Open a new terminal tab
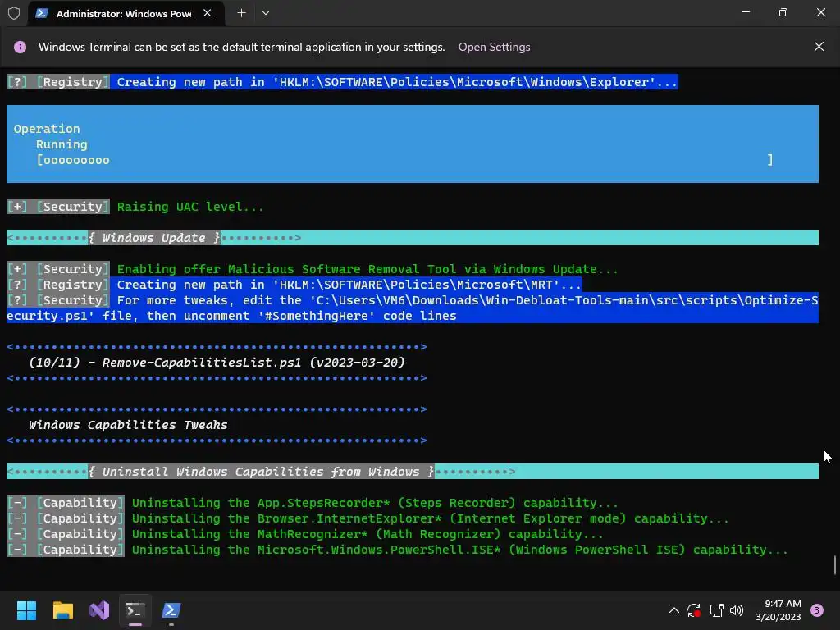 pyautogui.click(x=242, y=13)
